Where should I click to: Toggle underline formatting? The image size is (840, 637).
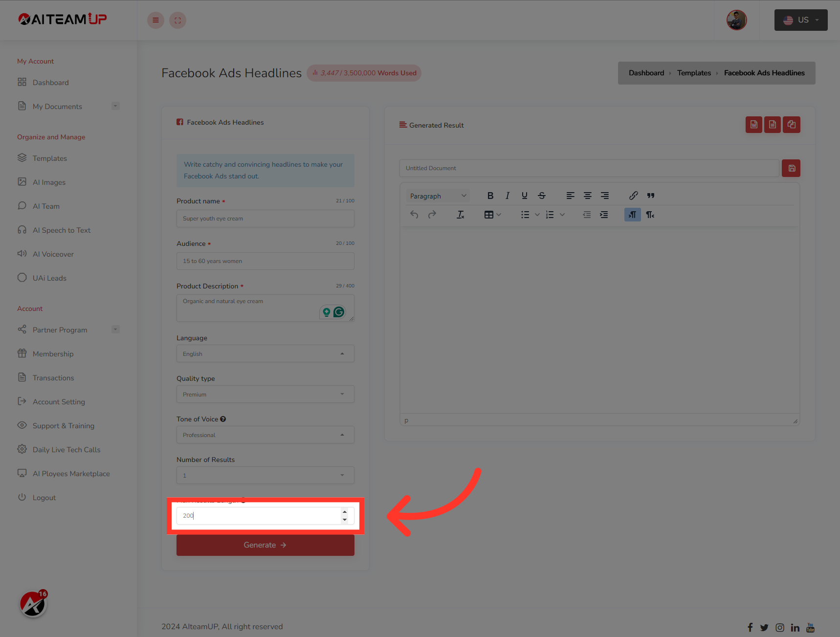click(524, 196)
